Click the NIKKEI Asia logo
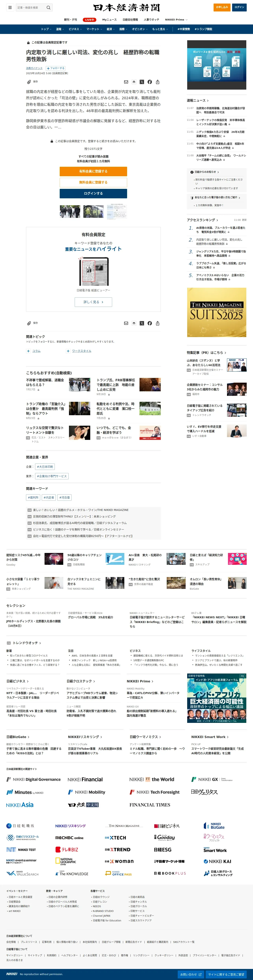The image size is (253, 980). [x=20, y=805]
